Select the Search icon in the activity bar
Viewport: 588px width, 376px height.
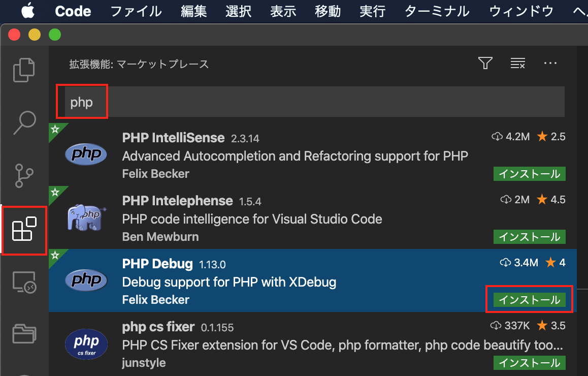[x=24, y=122]
